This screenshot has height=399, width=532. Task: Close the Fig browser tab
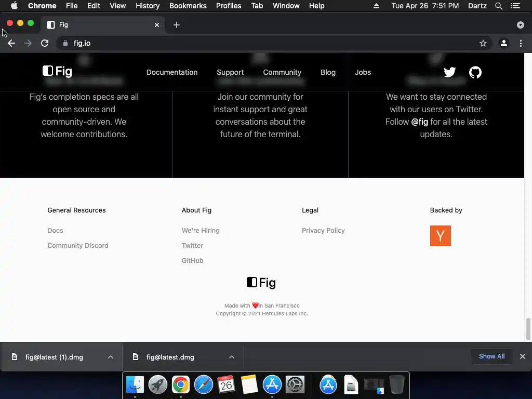157,25
